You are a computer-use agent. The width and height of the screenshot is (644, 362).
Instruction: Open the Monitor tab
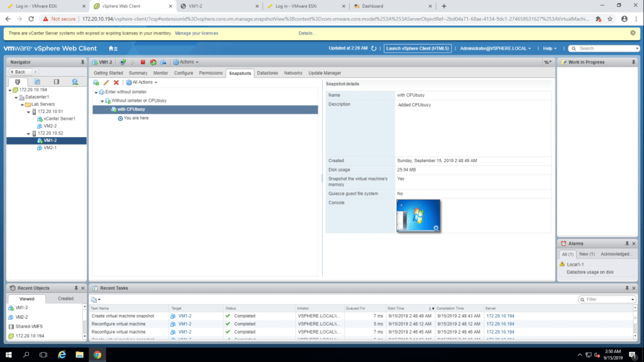click(160, 73)
